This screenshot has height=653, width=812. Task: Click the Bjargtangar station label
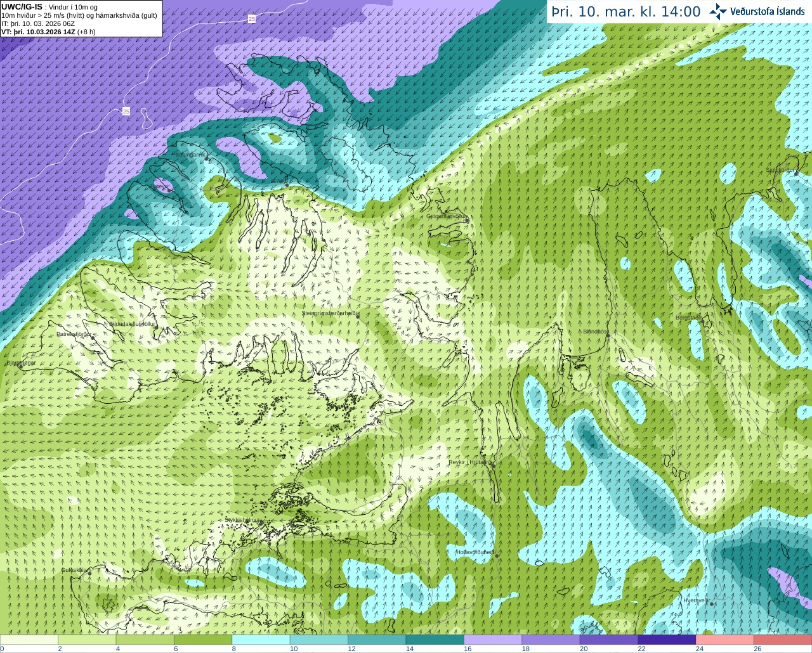click(20, 363)
